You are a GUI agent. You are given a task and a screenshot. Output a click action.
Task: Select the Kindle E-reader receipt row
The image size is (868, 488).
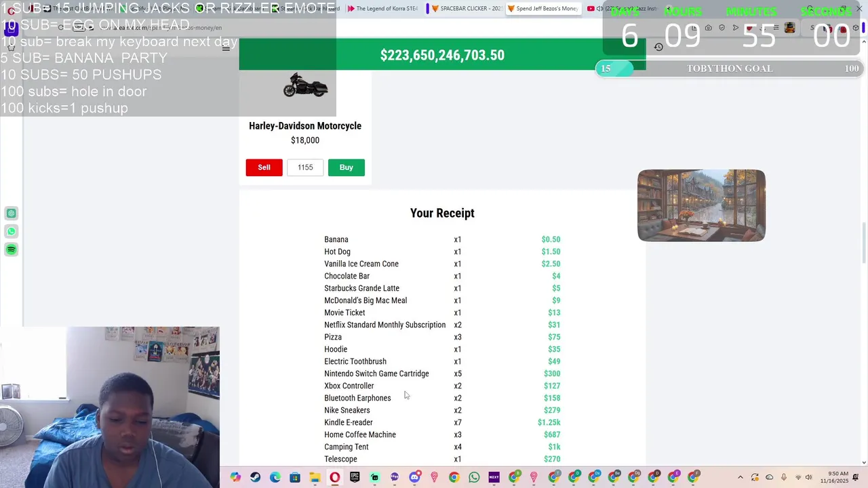pyautogui.click(x=442, y=422)
